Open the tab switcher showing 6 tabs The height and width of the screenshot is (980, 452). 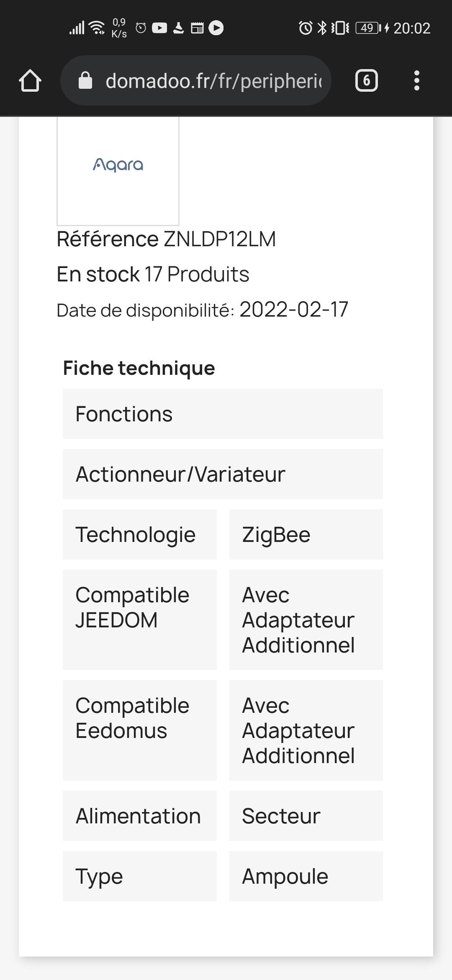[366, 80]
